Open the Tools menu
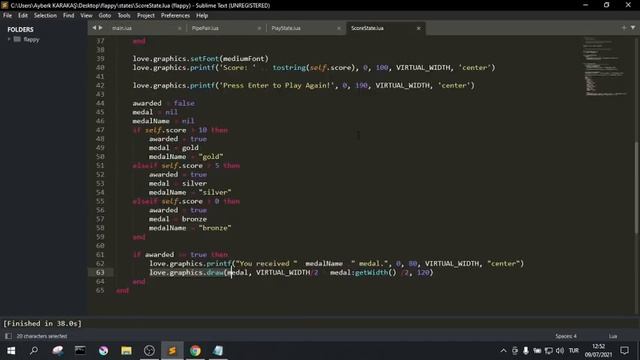Viewport: 640px width, 360px height. coord(124,16)
